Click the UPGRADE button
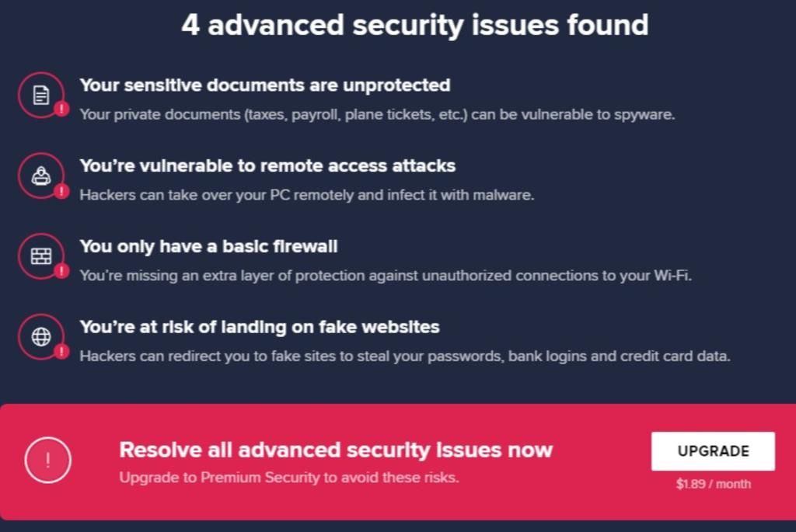 pyautogui.click(x=713, y=451)
